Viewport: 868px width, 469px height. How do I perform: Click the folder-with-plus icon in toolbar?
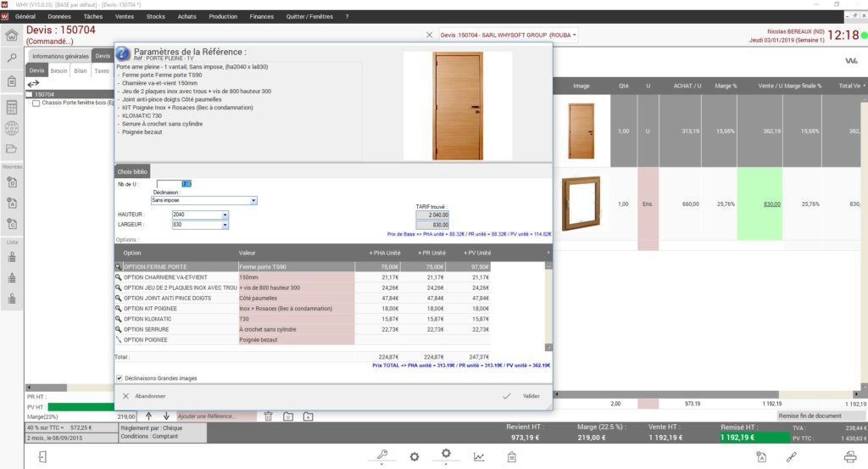click(308, 416)
